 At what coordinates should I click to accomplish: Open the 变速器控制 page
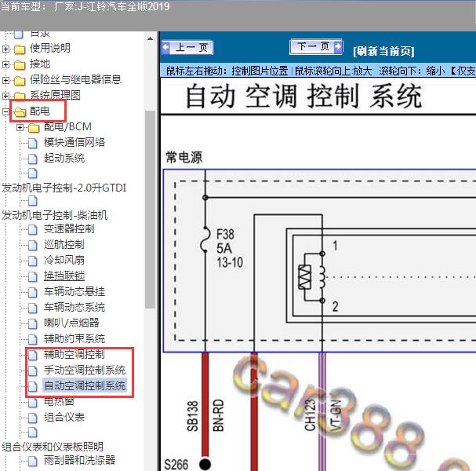click(69, 228)
